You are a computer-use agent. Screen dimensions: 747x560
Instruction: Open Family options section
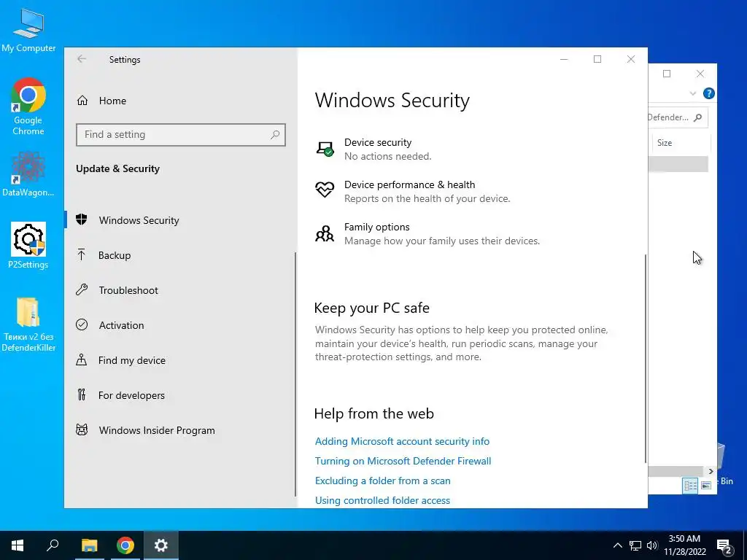tap(427, 234)
